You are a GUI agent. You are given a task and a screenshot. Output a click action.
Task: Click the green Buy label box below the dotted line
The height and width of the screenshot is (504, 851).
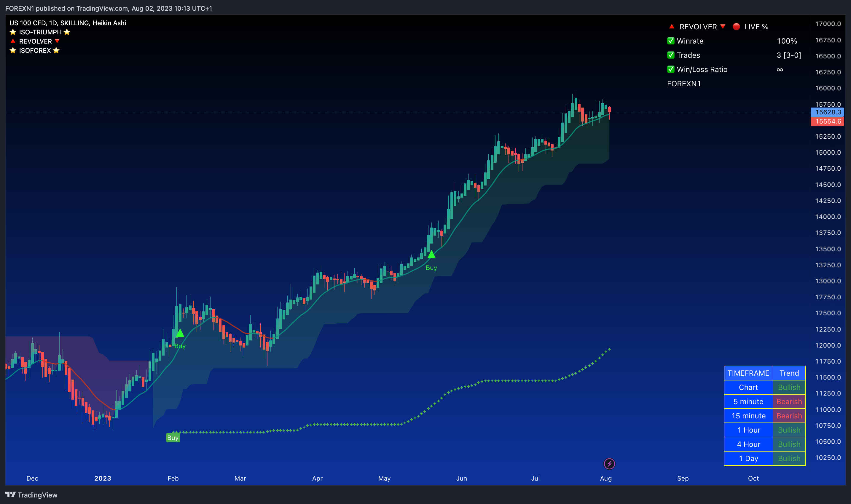pyautogui.click(x=173, y=438)
